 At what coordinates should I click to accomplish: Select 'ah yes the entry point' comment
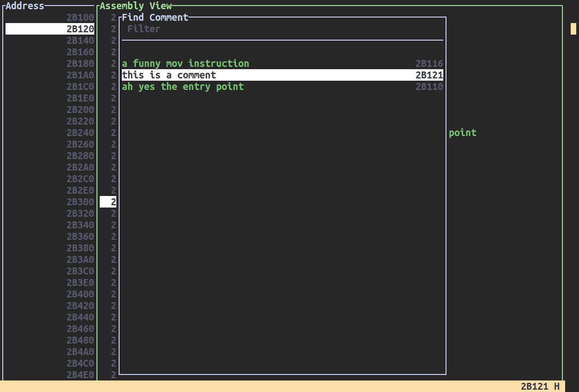[183, 87]
